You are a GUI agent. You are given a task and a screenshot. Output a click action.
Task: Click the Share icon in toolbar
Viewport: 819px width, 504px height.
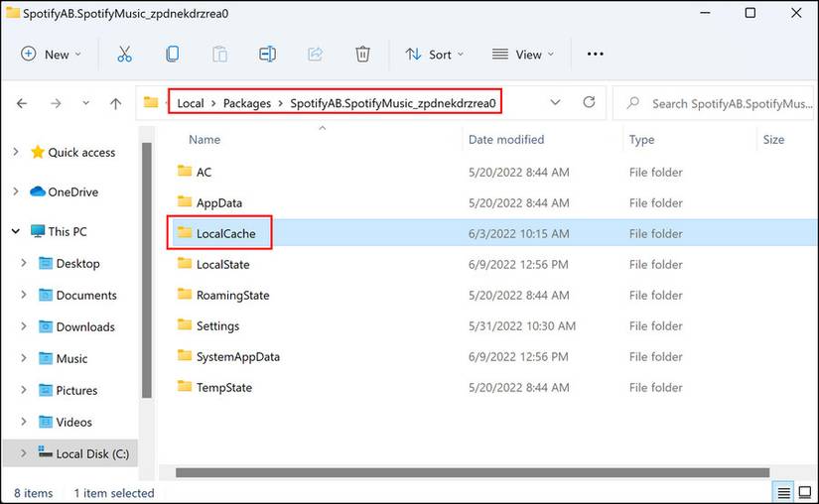tap(315, 55)
